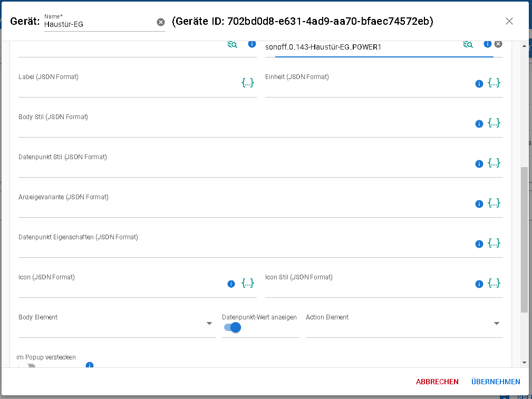Show info for Anzeigevariante field

(x=479, y=204)
